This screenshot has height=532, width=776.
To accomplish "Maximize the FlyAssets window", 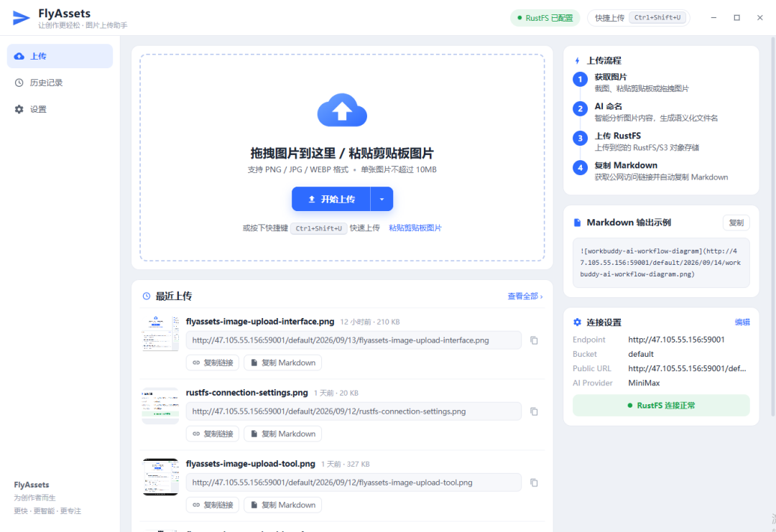I will (x=737, y=18).
